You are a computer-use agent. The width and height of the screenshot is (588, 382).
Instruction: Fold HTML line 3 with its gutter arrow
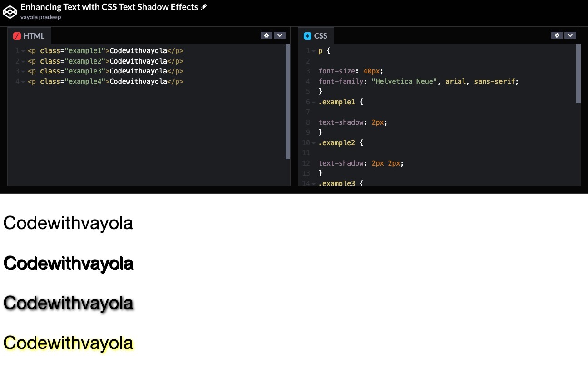point(23,72)
